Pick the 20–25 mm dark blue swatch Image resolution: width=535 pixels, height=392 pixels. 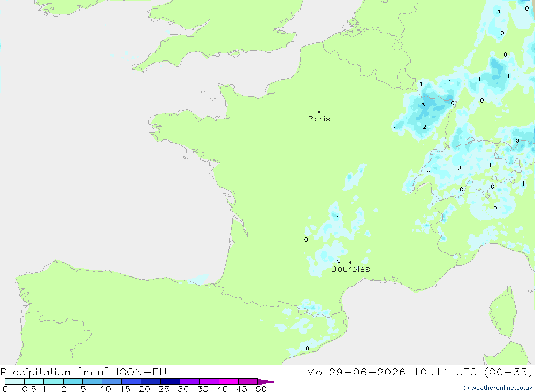click(151, 381)
